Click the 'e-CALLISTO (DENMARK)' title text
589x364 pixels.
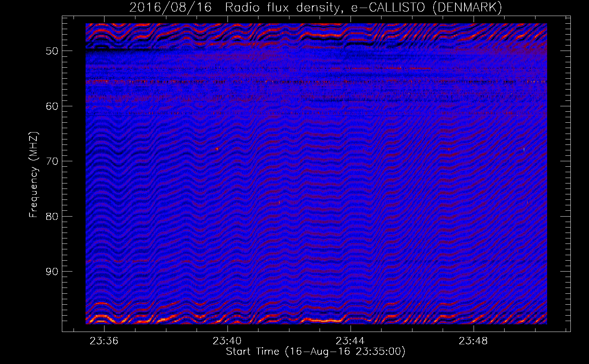tap(427, 7)
